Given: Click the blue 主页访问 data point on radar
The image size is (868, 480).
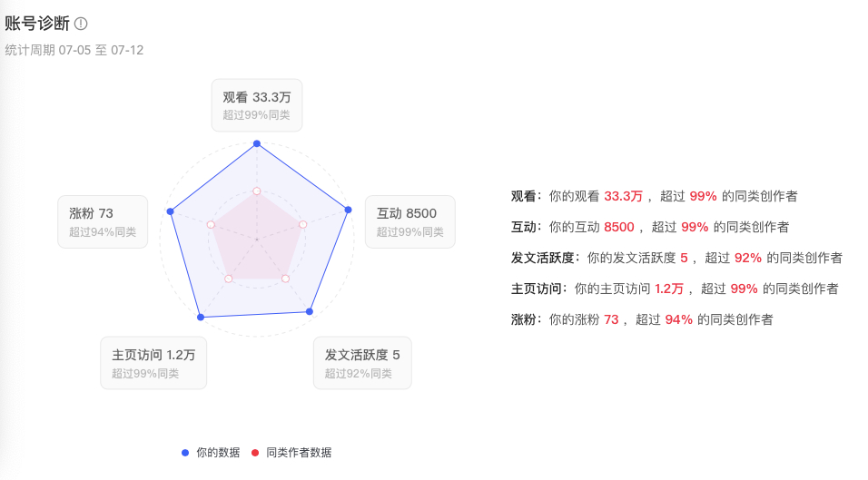Looking at the screenshot, I should coord(201,317).
